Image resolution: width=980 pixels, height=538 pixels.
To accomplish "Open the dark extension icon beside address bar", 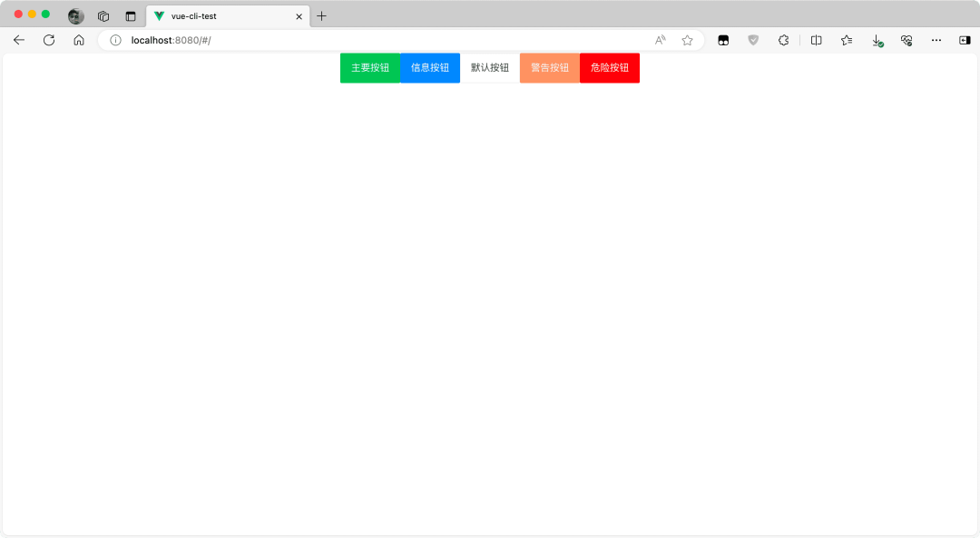I will point(723,40).
